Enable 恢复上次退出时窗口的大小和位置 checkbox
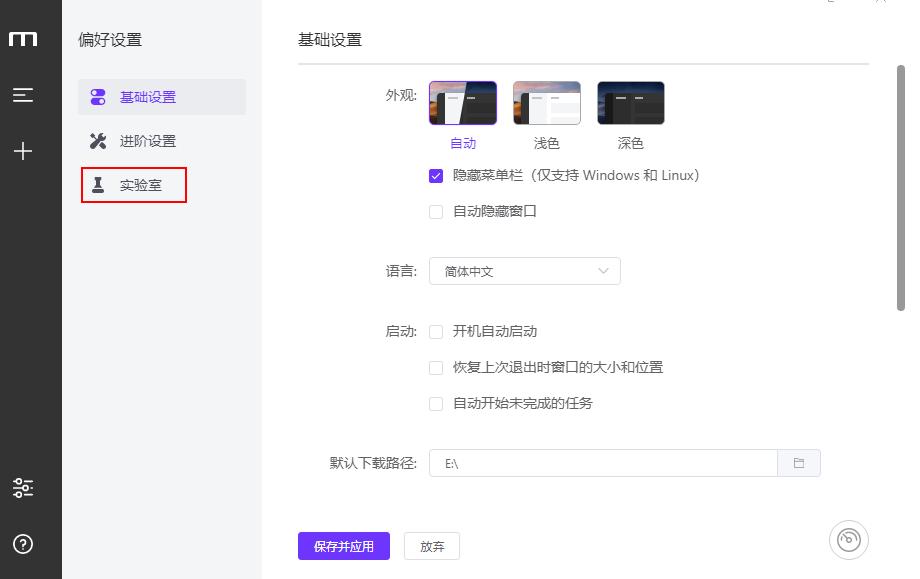Screen dimensions: 920x579 click(436, 367)
